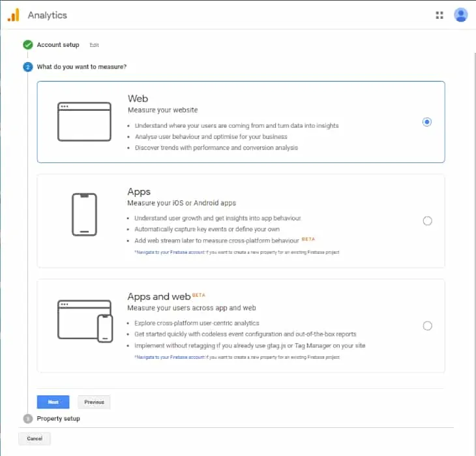Image resolution: width=476 pixels, height=456 pixels.
Task: Go back with the Previous button
Action: coord(94,402)
